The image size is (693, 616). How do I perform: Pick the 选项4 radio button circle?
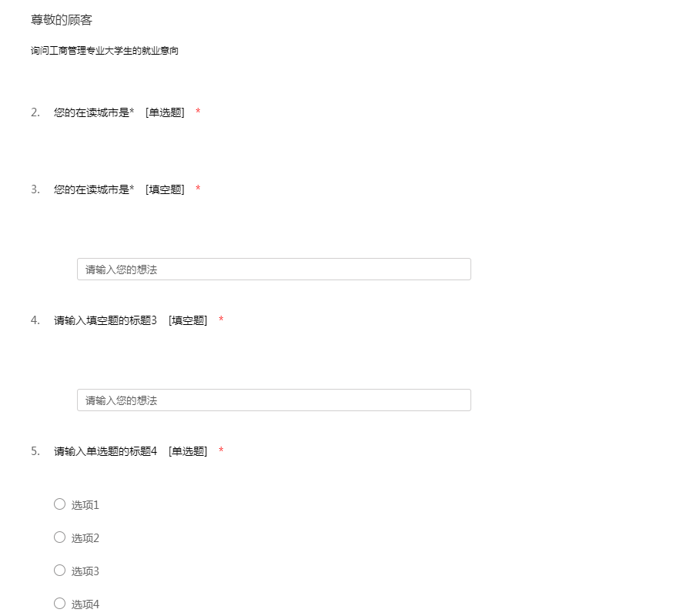[x=59, y=604]
